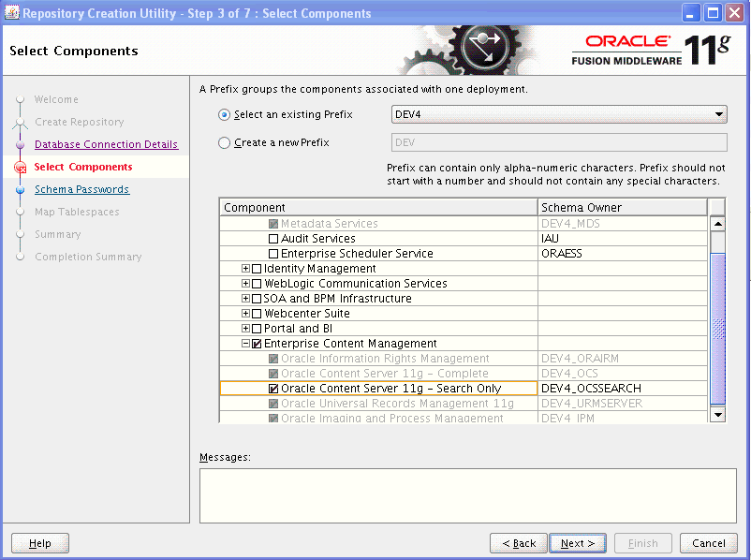Click the Select Components step label
The height and width of the screenshot is (560, 751).
[x=83, y=168]
